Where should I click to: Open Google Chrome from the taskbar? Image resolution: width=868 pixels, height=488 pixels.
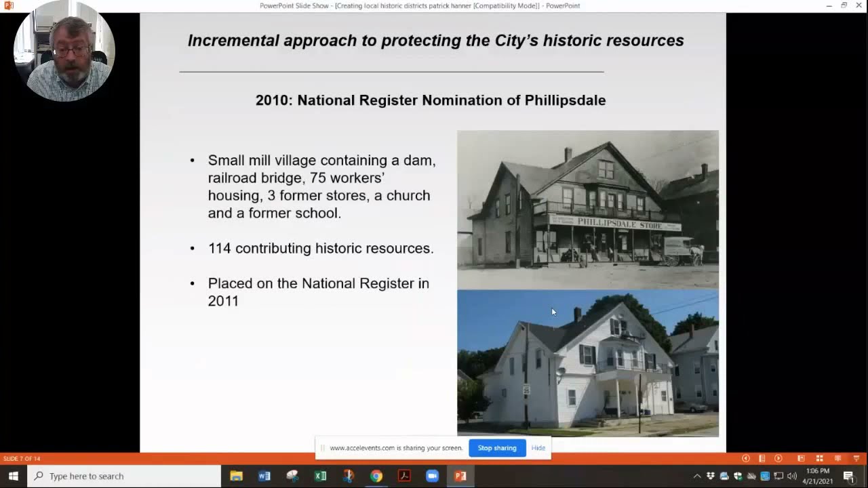tap(376, 476)
